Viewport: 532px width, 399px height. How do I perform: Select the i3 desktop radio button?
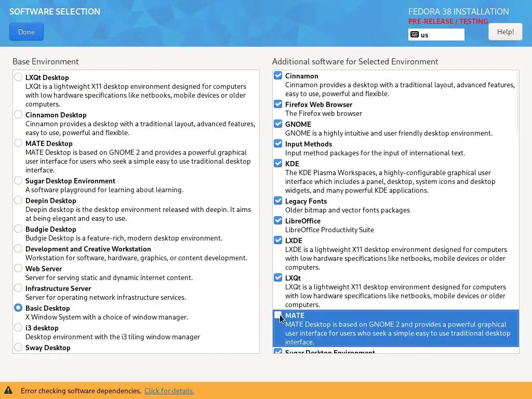(x=18, y=327)
